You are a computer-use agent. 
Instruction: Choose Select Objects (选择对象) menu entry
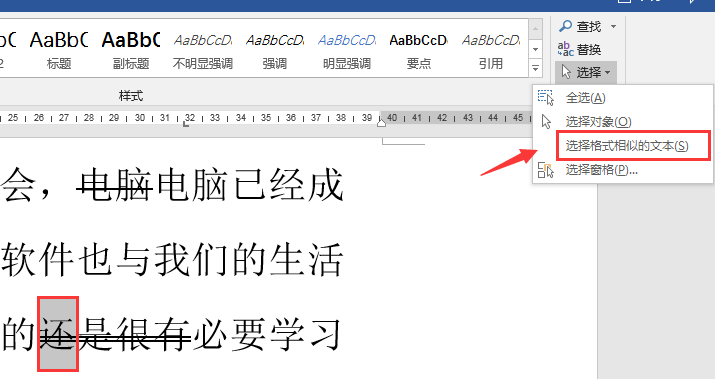622,122
